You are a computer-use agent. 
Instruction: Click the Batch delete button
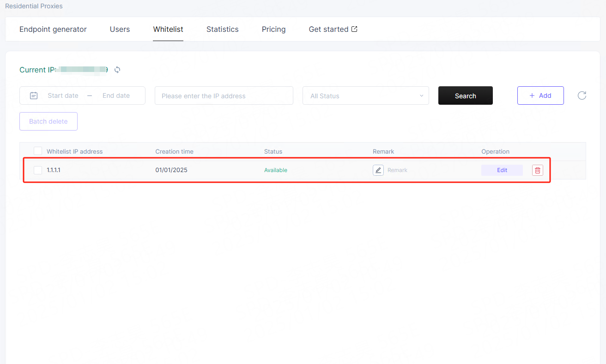point(48,121)
